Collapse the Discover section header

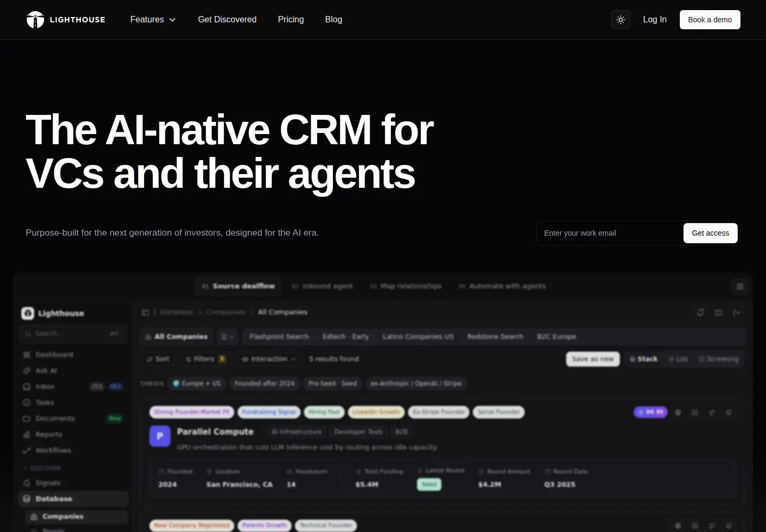[42, 468]
